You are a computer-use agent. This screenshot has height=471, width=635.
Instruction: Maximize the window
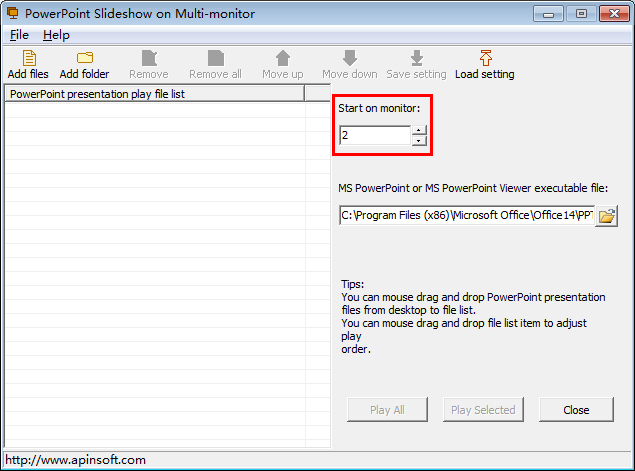click(x=581, y=14)
